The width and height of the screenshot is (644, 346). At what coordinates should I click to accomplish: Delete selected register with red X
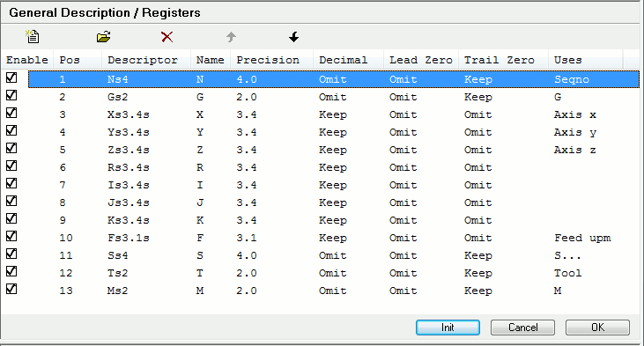click(167, 37)
